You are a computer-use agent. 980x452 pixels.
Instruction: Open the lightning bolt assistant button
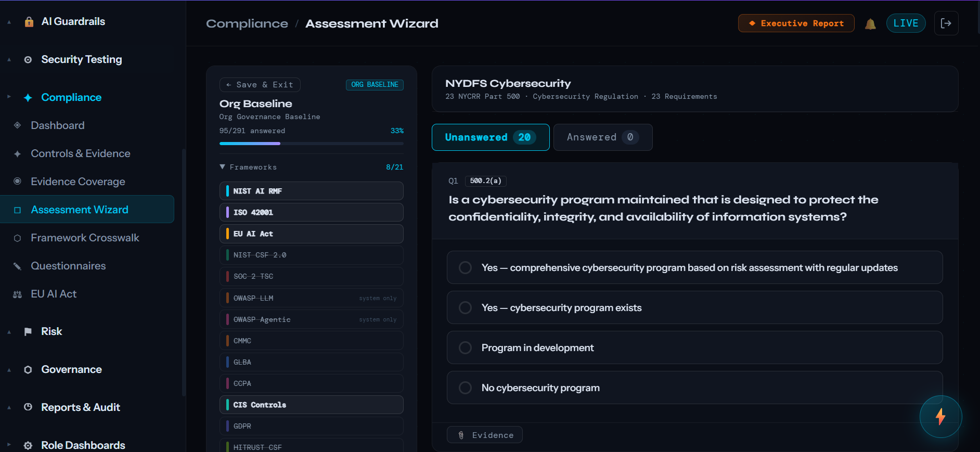[940, 417]
